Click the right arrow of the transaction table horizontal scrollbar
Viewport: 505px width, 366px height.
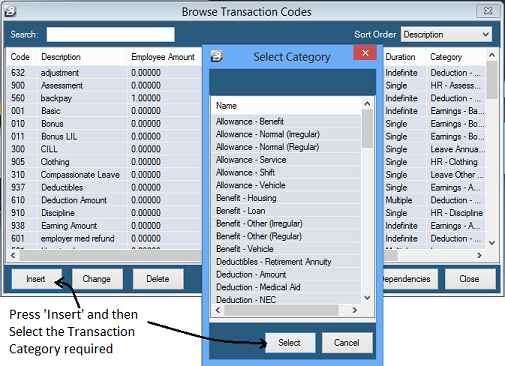coord(479,255)
